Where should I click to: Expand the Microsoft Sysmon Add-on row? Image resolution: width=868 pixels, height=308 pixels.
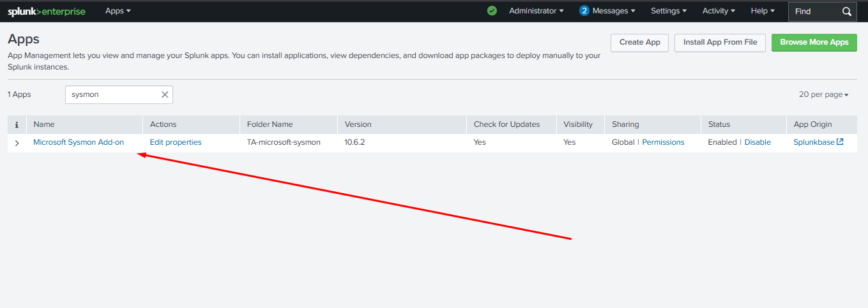(17, 143)
